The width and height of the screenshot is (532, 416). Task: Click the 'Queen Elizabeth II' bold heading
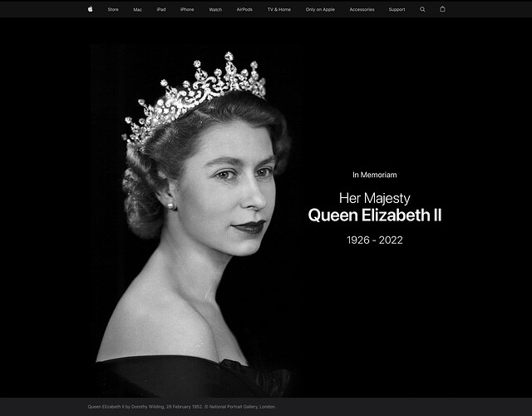375,215
